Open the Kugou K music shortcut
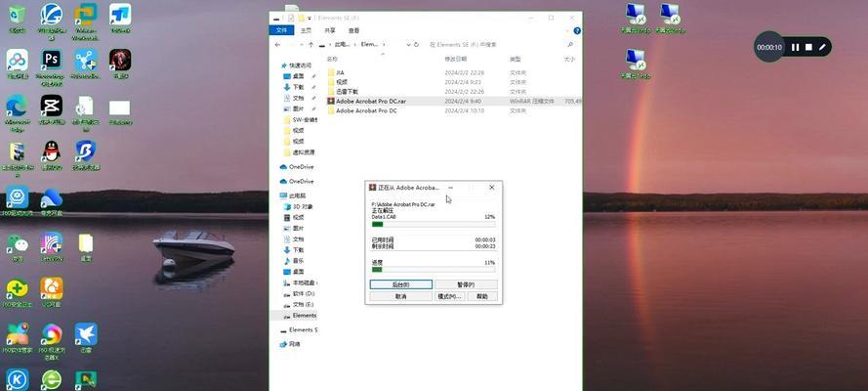Viewport: 868px width, 391px height. (17, 380)
